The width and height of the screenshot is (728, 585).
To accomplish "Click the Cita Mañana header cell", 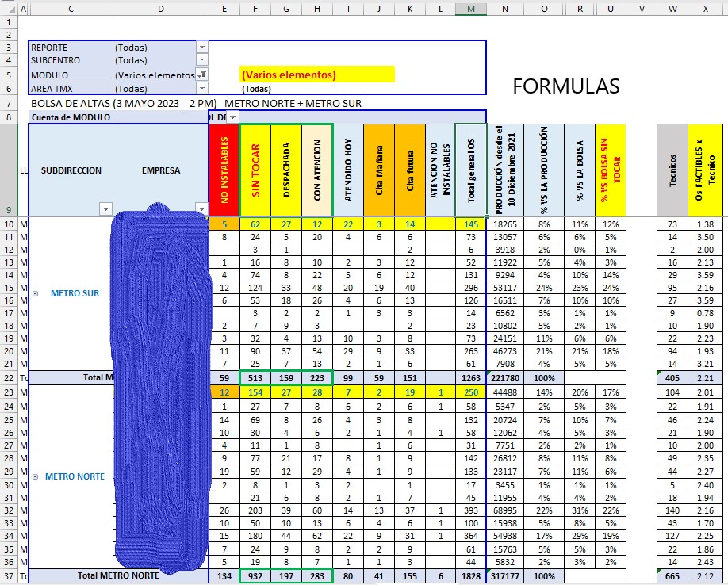I will (x=379, y=170).
